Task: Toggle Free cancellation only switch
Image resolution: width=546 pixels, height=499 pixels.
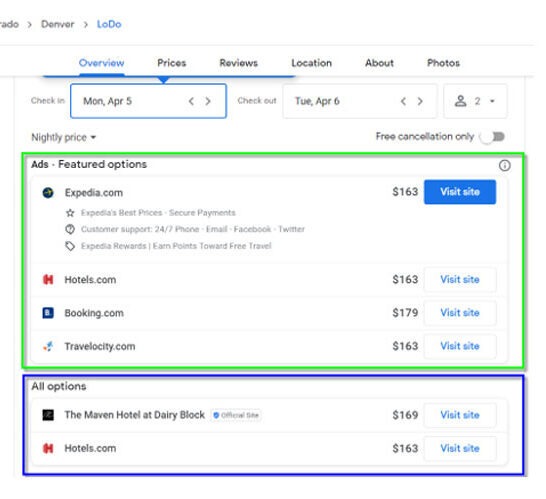Action: coord(492,137)
